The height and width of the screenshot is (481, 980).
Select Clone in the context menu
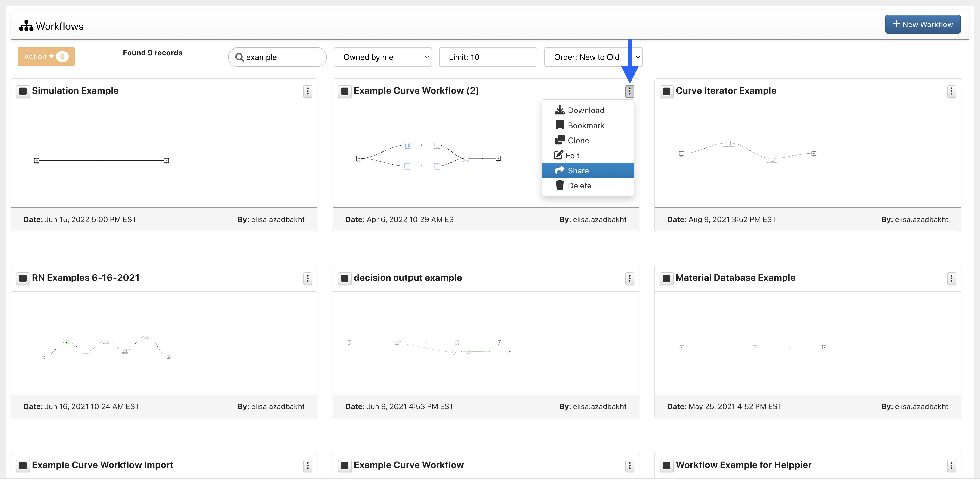(588, 140)
